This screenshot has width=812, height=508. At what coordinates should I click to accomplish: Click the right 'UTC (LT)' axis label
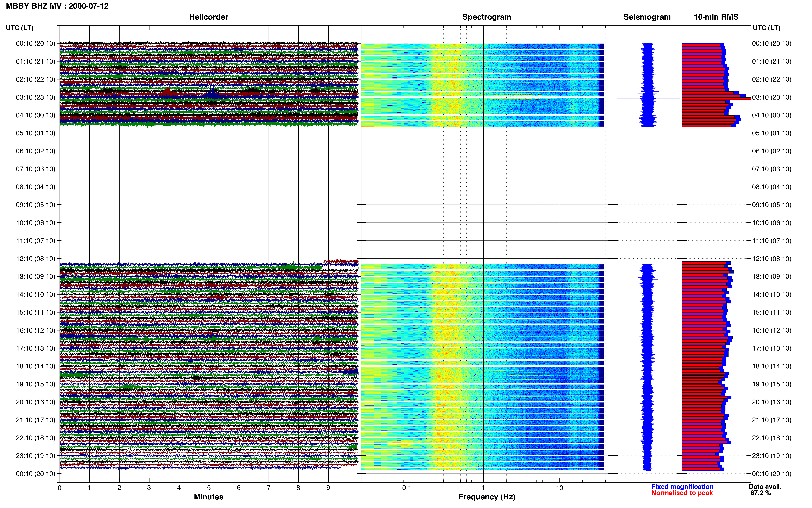tap(766, 28)
